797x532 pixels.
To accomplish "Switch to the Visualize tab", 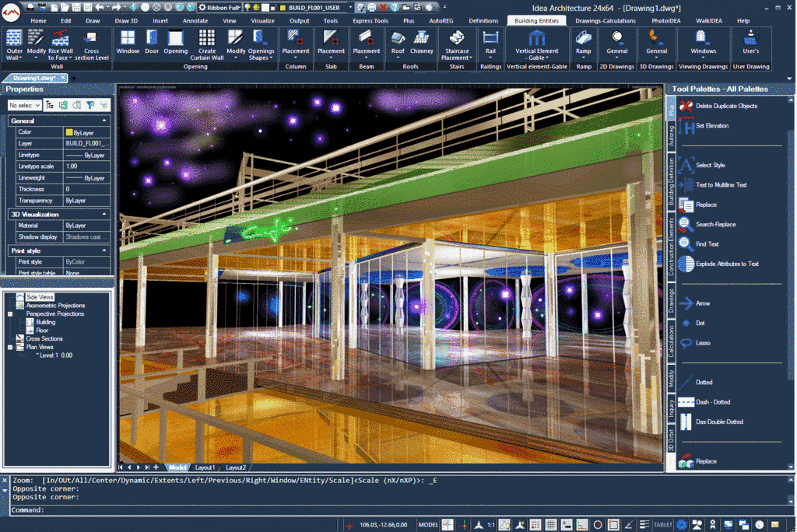I will click(262, 21).
